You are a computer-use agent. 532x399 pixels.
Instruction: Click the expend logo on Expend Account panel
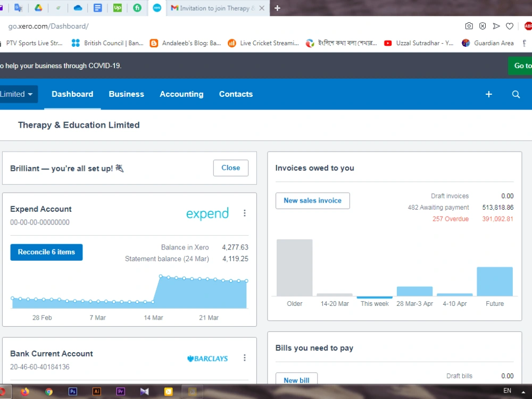pyautogui.click(x=207, y=213)
